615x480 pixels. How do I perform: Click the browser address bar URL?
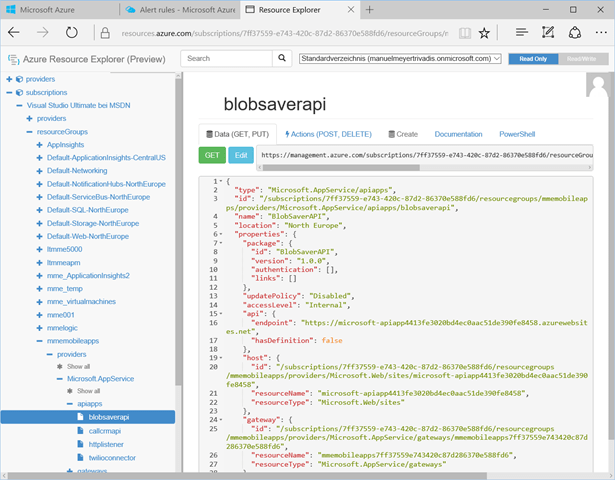tap(284, 33)
